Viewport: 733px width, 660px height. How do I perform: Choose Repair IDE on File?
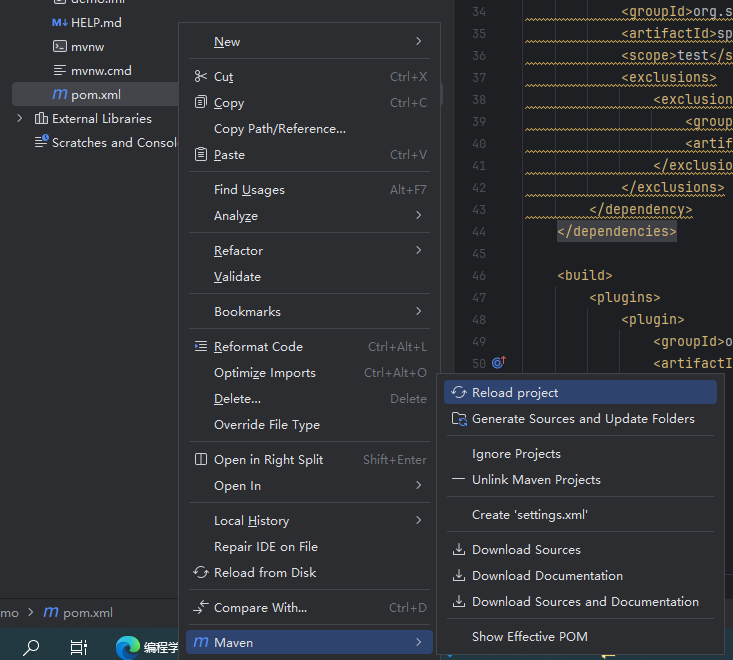click(309, 546)
